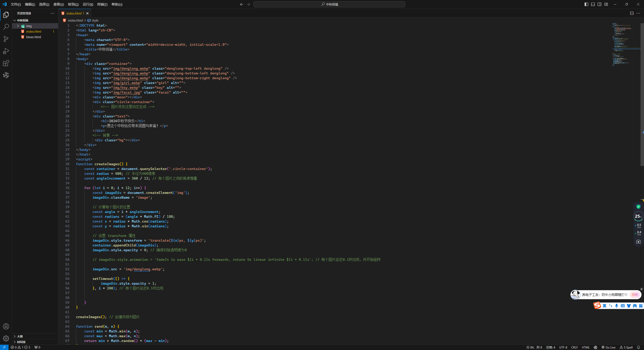Open the Explorer view icon
Screen dimensions: 644x350
(x=6, y=15)
